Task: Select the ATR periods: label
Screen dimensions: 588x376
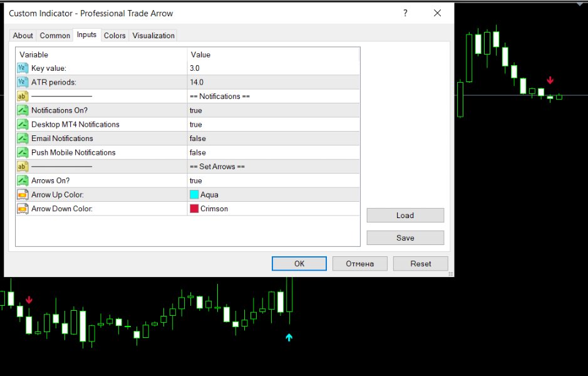Action: pyautogui.click(x=54, y=82)
